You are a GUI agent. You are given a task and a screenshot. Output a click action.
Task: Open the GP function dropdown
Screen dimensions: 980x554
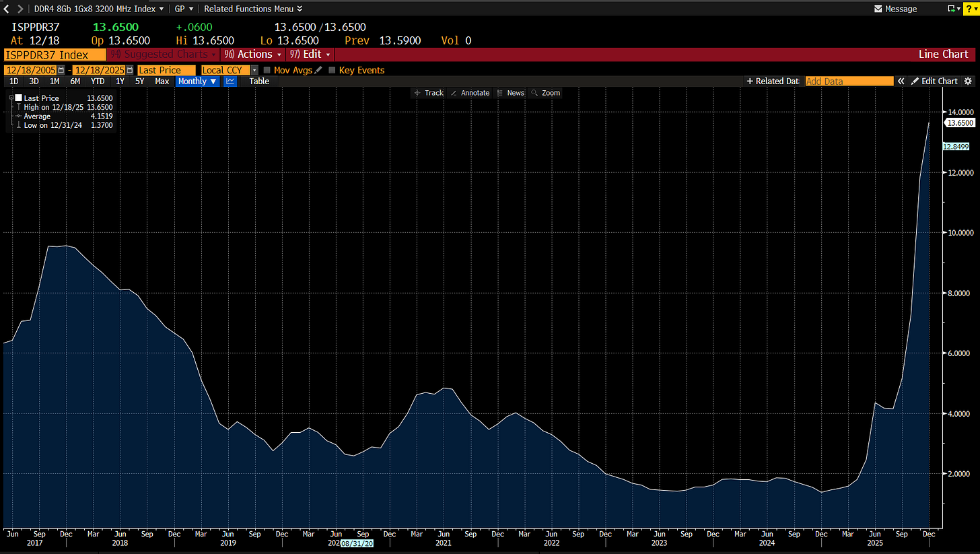click(x=184, y=9)
